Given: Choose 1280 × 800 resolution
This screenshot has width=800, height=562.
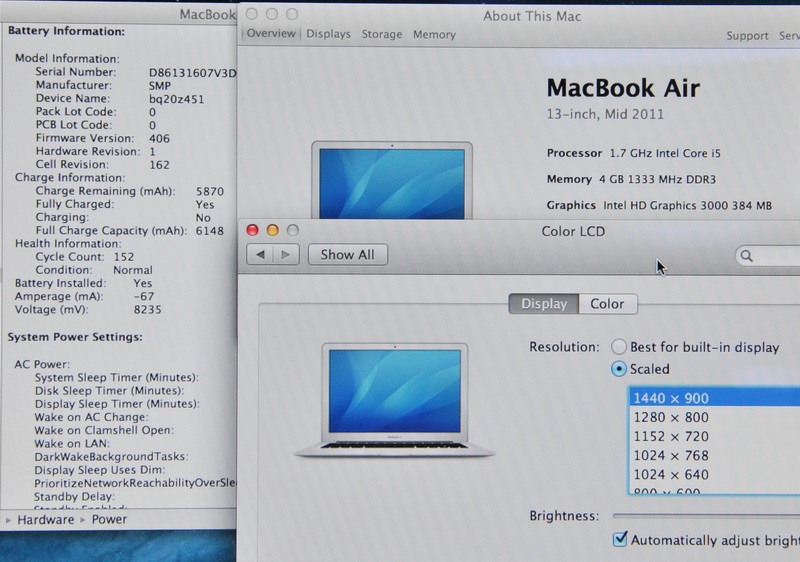Looking at the screenshot, I should [714, 417].
